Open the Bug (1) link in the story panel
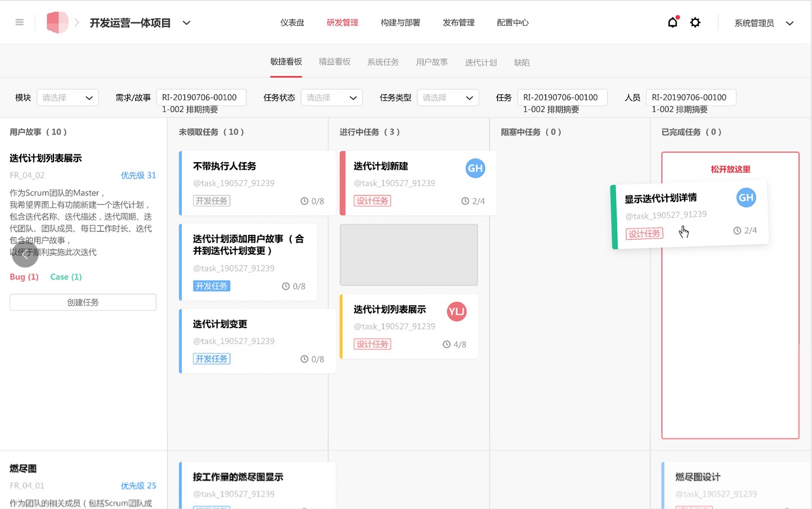The width and height of the screenshot is (812, 509). [23, 277]
